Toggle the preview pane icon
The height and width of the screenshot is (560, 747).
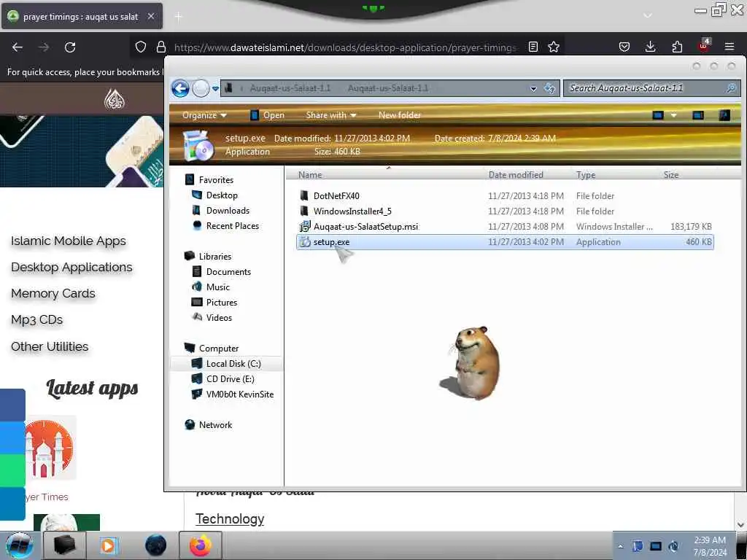tap(698, 115)
